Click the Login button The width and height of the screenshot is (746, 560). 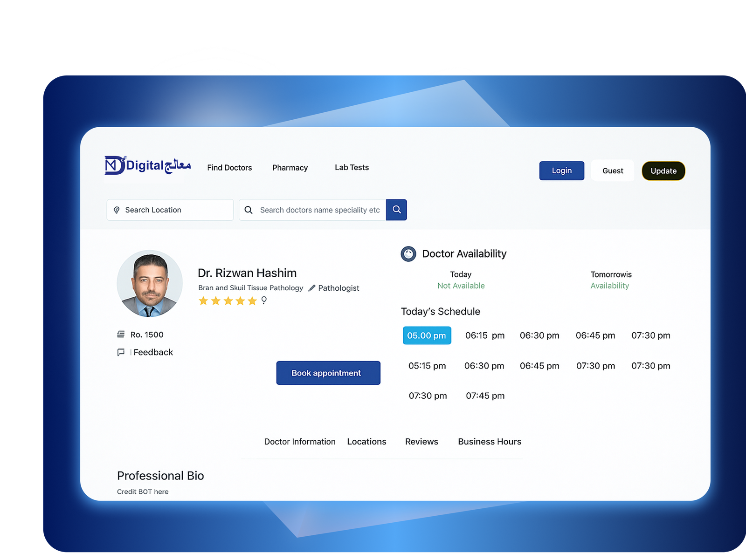[x=561, y=171]
